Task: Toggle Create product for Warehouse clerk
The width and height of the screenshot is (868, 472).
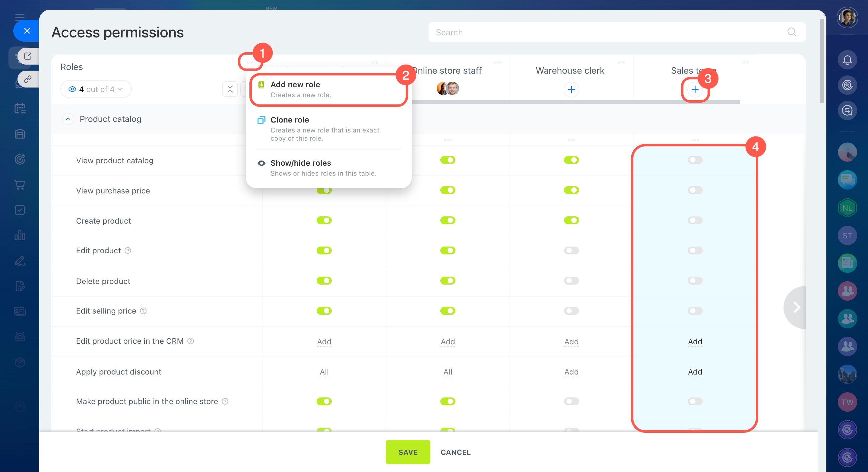Action: click(571, 221)
